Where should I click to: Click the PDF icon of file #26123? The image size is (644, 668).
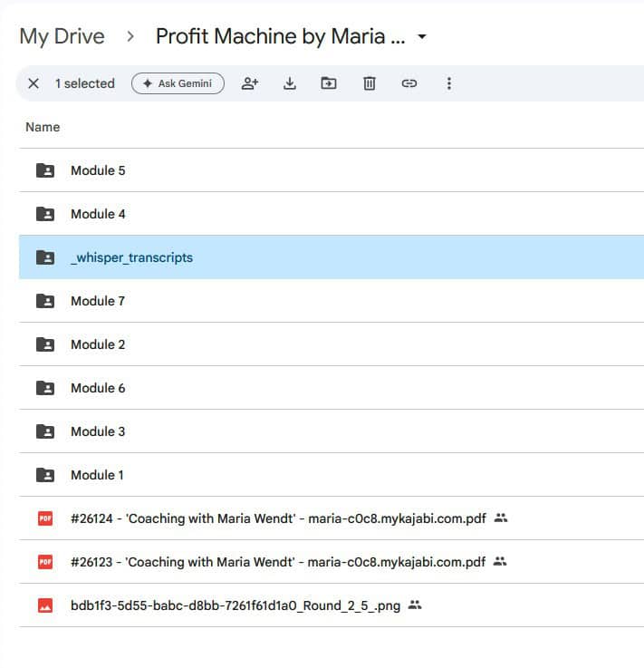45,562
